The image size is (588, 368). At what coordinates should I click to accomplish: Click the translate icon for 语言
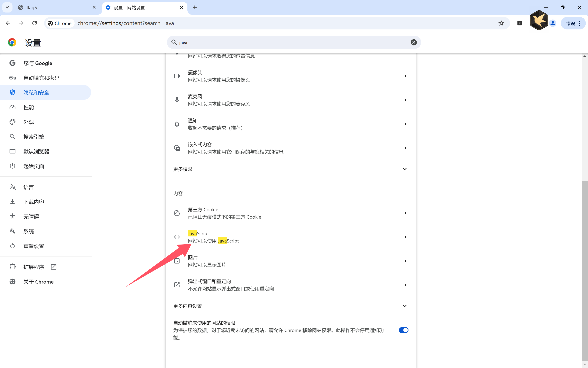point(12,187)
